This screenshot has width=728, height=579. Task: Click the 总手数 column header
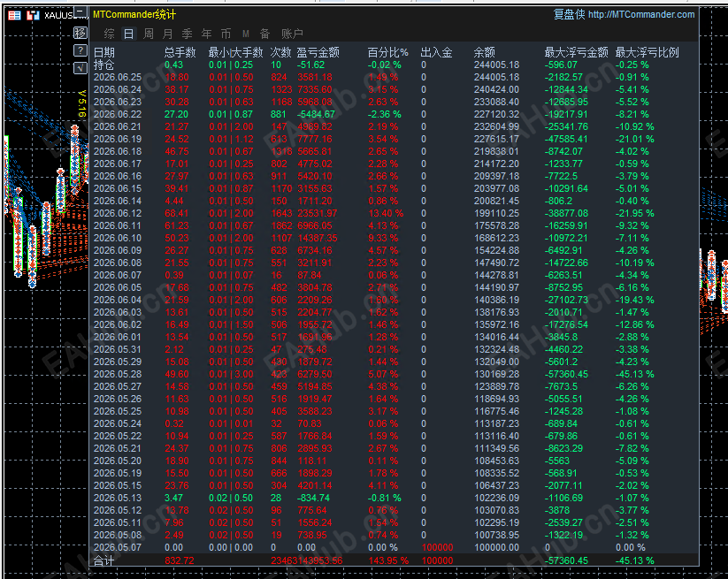click(180, 52)
